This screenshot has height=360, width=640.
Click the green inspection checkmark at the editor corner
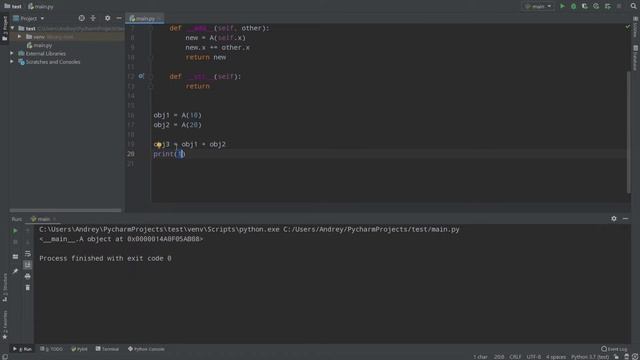tap(627, 27)
